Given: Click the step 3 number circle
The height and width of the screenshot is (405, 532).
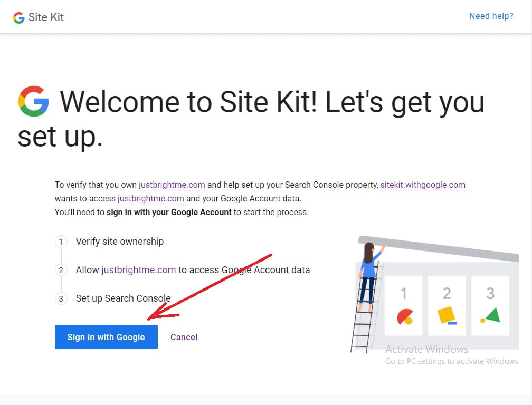Looking at the screenshot, I should click(61, 298).
